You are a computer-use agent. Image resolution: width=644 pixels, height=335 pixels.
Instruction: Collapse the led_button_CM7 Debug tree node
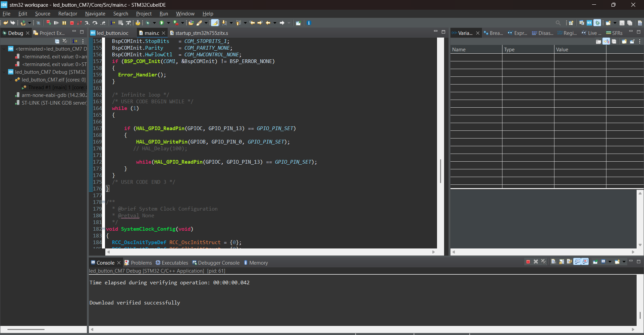coord(4,72)
